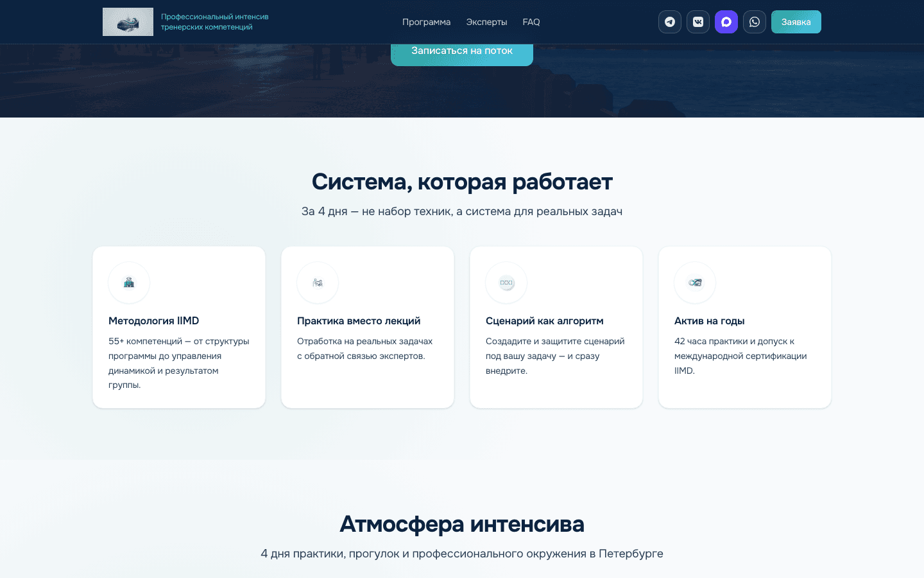Click the subtitle starting with За 4 дня
Image resolution: width=924 pixels, height=578 pixels.
point(462,211)
